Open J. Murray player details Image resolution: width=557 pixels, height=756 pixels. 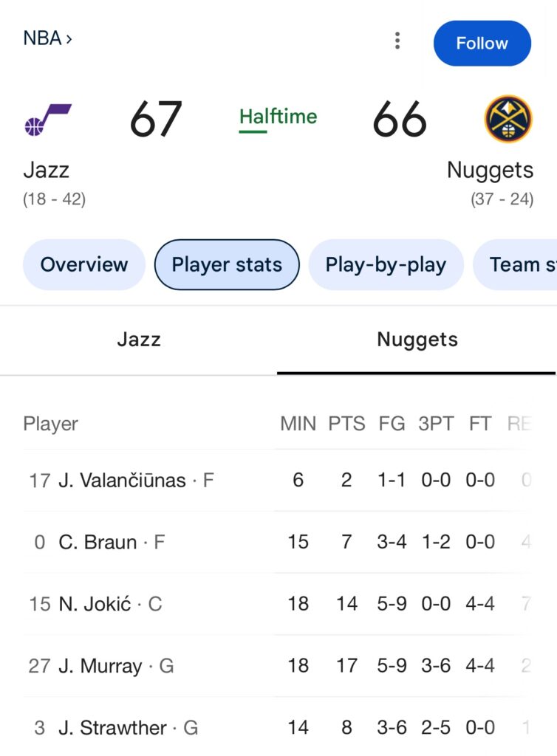click(x=100, y=667)
